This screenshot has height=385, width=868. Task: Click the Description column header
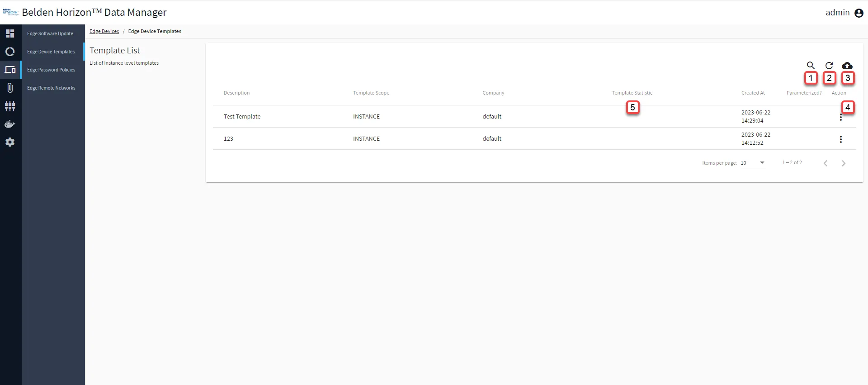[236, 93]
